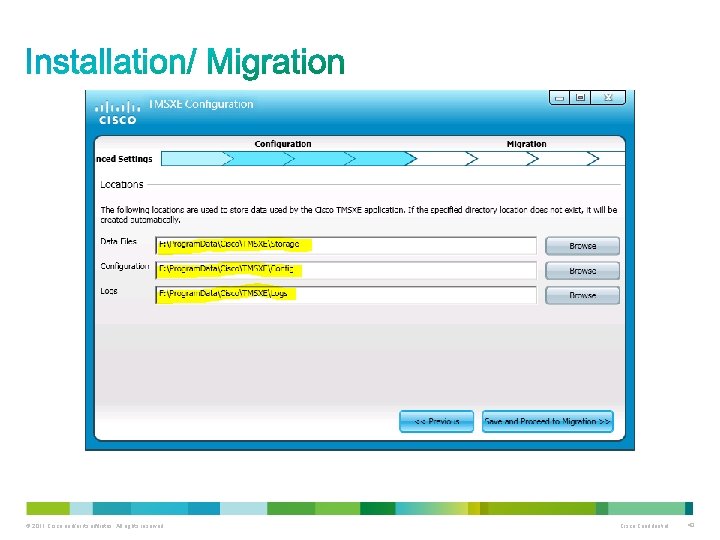Click Save and Proceed to Migration
The width and height of the screenshot is (720, 540).
547,421
